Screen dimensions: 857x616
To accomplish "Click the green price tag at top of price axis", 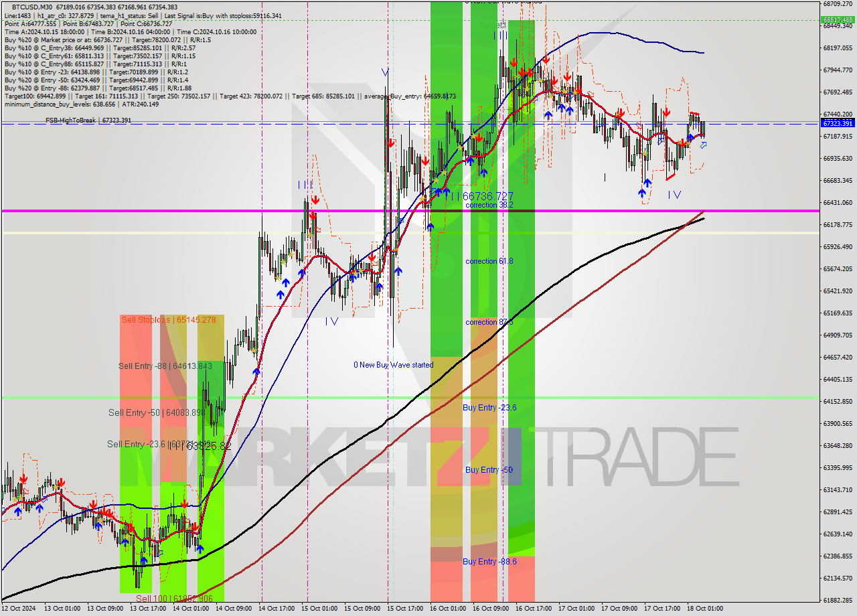I will click(838, 20).
